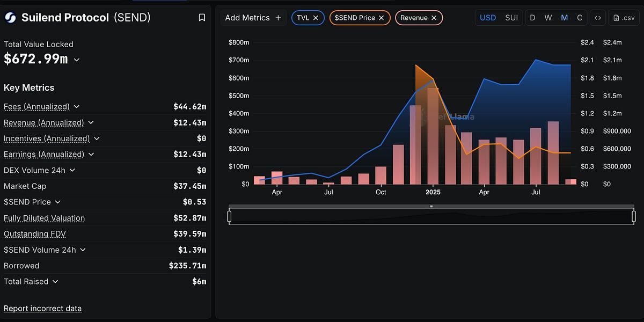The image size is (644, 322).
Task: Expand the Incentives (Annualized) row
Action: coord(97,138)
